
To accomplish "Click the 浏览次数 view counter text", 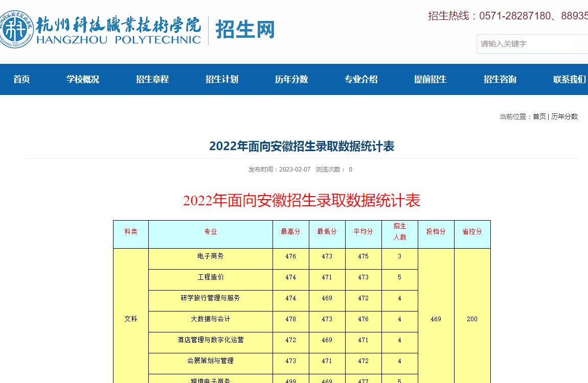I will point(334,170).
